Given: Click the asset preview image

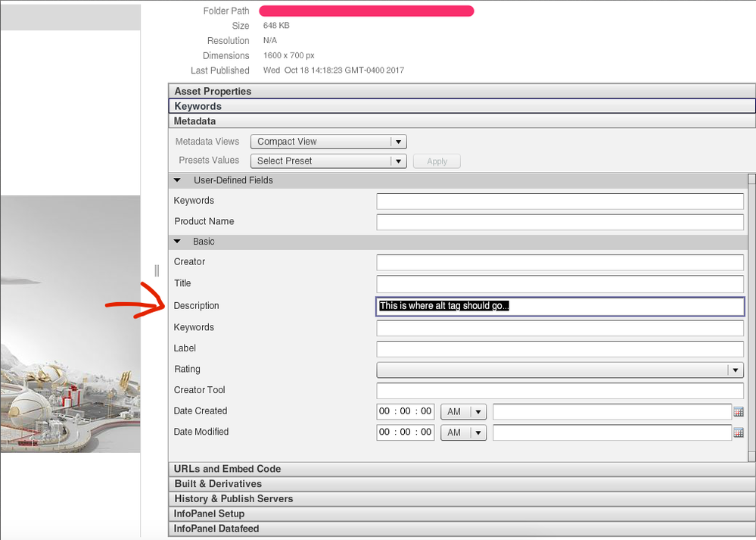Looking at the screenshot, I should click(x=70, y=324).
